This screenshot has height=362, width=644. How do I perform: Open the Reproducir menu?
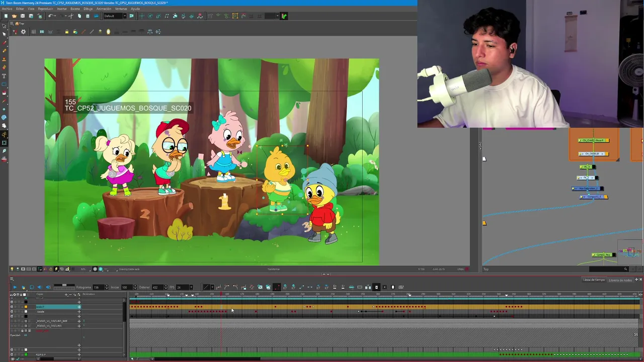pyautogui.click(x=45, y=9)
